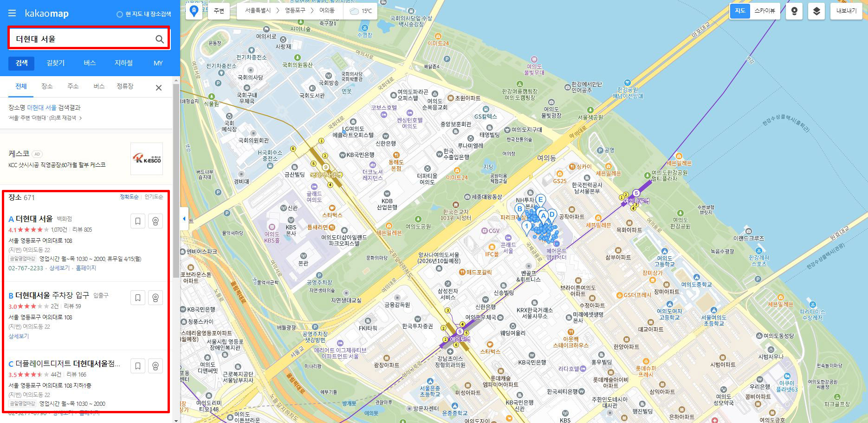
Task: Collapse the side panel with arrow handle
Action: 185,219
